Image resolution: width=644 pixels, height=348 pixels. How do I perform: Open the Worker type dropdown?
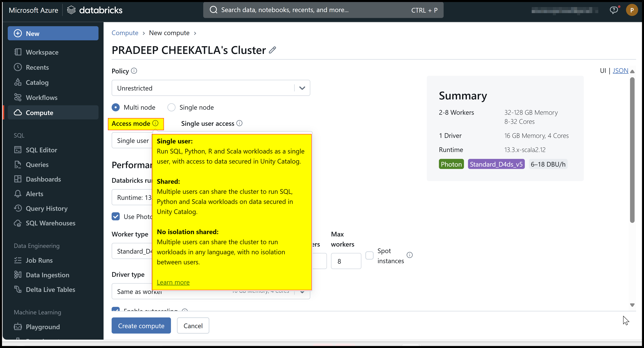coord(132,251)
